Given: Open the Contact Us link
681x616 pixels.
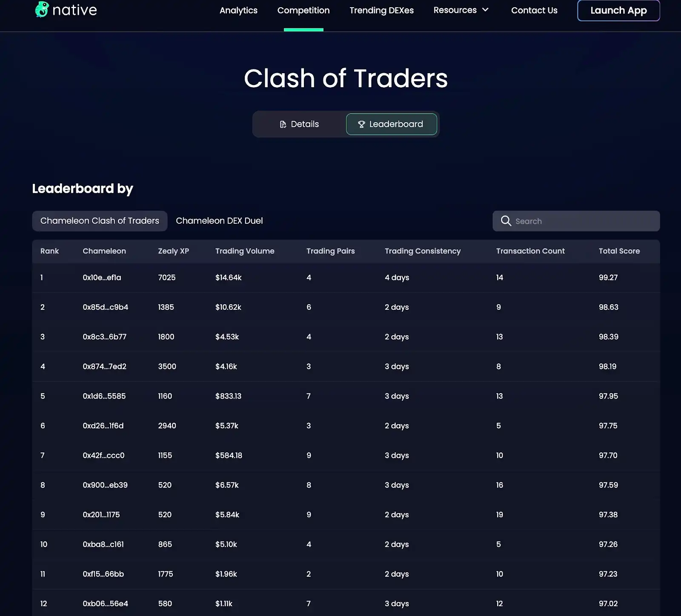Looking at the screenshot, I should [534, 10].
